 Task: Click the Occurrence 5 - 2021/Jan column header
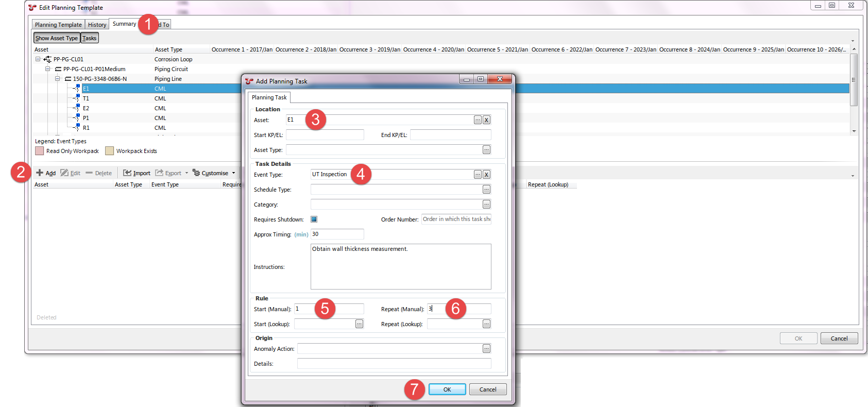[498, 49]
